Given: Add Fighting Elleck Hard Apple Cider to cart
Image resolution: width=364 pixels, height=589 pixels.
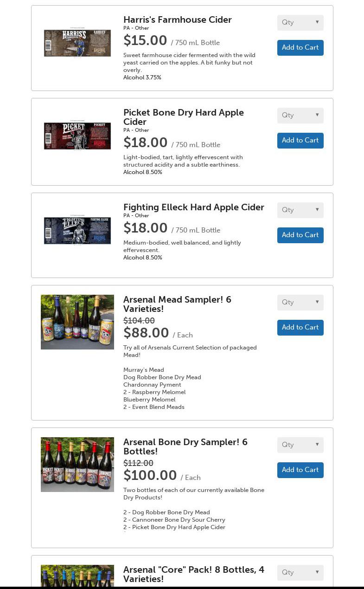Looking at the screenshot, I should (x=300, y=235).
